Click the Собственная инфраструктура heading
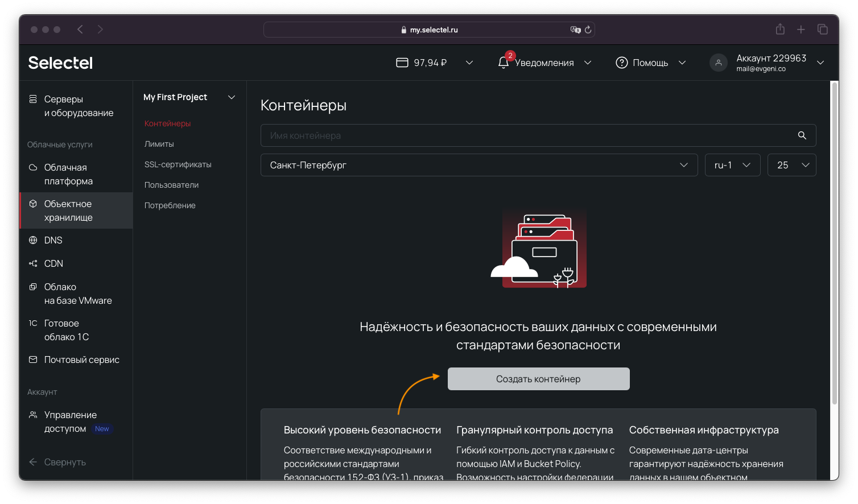Image resolution: width=858 pixels, height=504 pixels. [704, 430]
